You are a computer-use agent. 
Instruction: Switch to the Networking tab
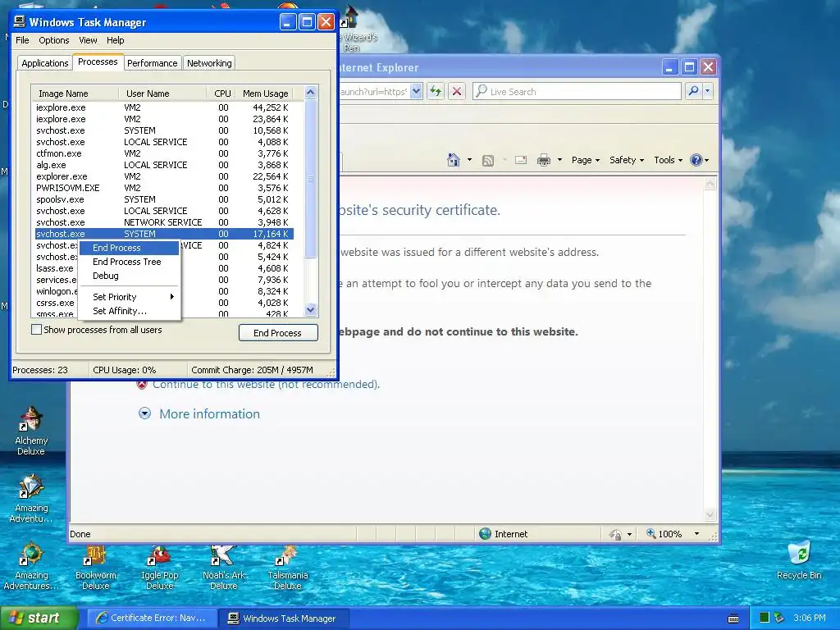click(209, 63)
